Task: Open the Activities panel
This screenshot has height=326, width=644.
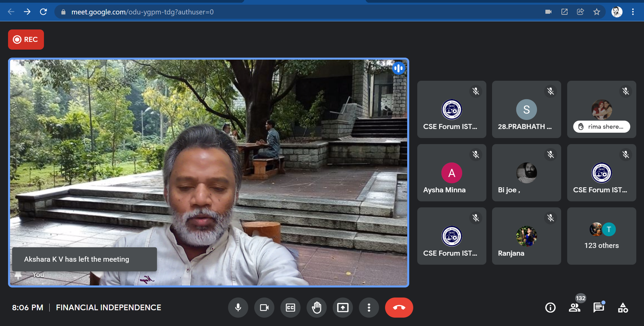Action: coord(623,308)
